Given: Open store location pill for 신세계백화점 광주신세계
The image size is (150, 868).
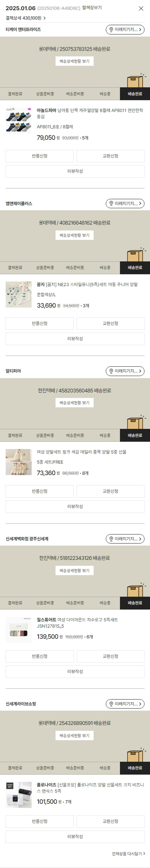Looking at the screenshot, I should (x=125, y=539).
